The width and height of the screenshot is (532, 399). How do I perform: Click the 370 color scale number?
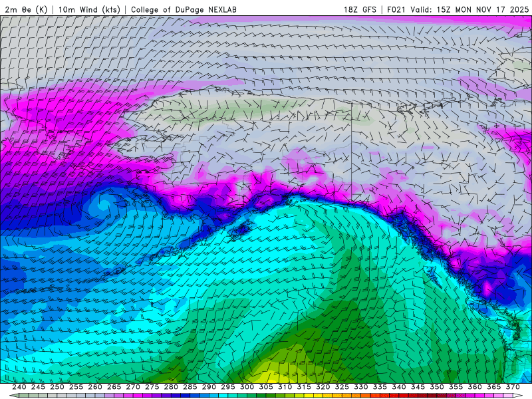[513, 387]
